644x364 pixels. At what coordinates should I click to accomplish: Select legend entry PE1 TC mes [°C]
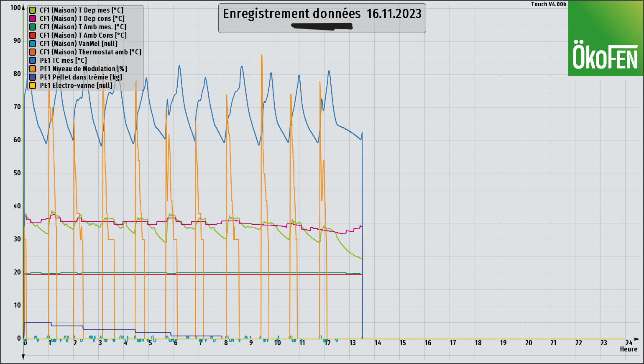tap(64, 60)
